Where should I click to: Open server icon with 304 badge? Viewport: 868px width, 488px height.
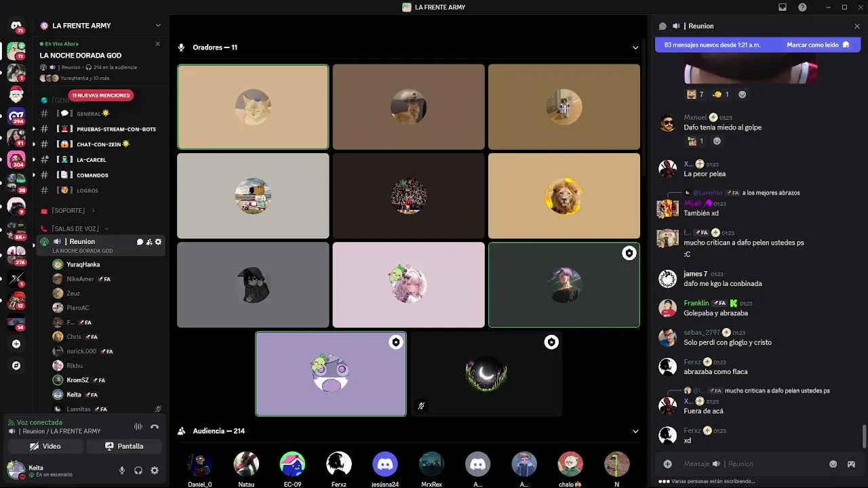pos(16,160)
